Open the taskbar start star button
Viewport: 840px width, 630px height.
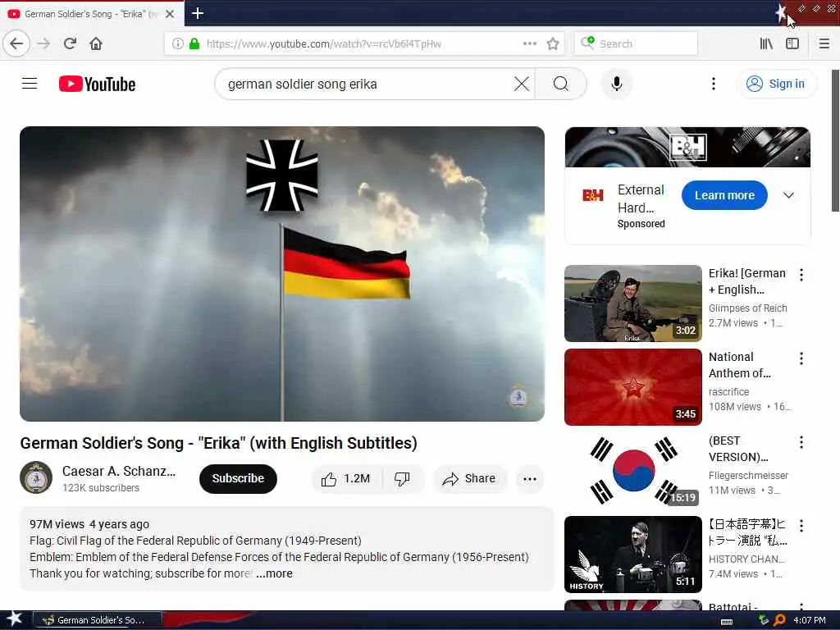(14, 619)
